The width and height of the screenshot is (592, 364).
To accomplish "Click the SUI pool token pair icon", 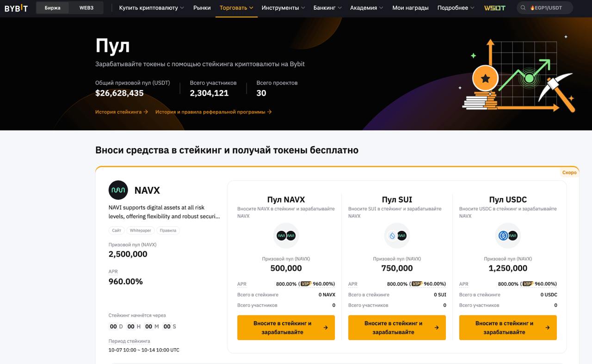I will tap(397, 236).
